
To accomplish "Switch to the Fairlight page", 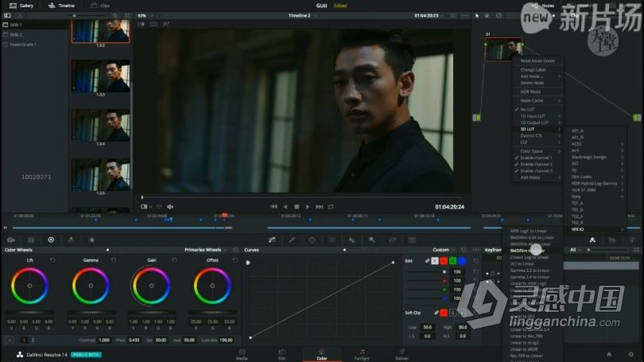I will [362, 355].
